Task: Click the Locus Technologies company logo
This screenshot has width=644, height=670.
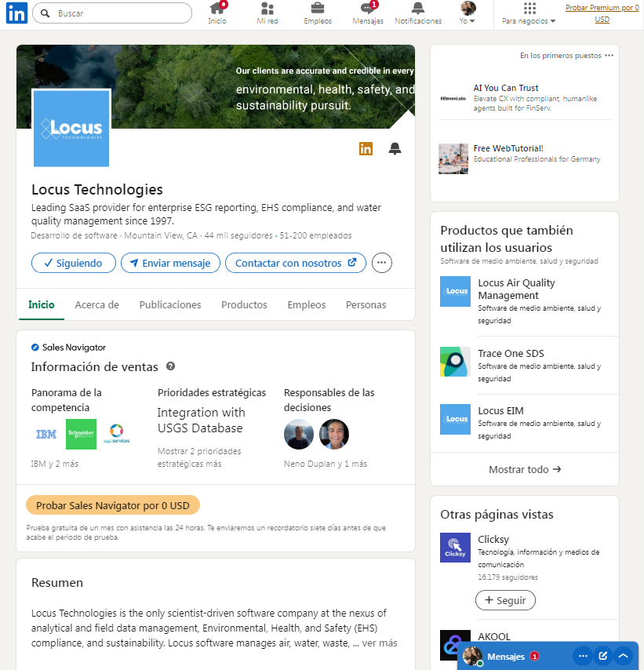Action: tap(71, 128)
